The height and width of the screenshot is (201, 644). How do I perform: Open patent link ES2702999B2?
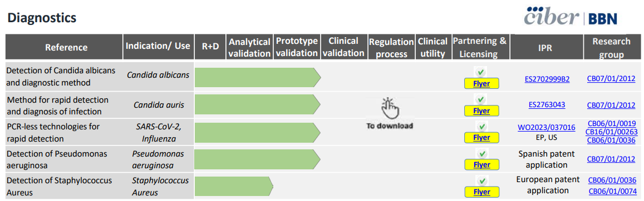(547, 79)
